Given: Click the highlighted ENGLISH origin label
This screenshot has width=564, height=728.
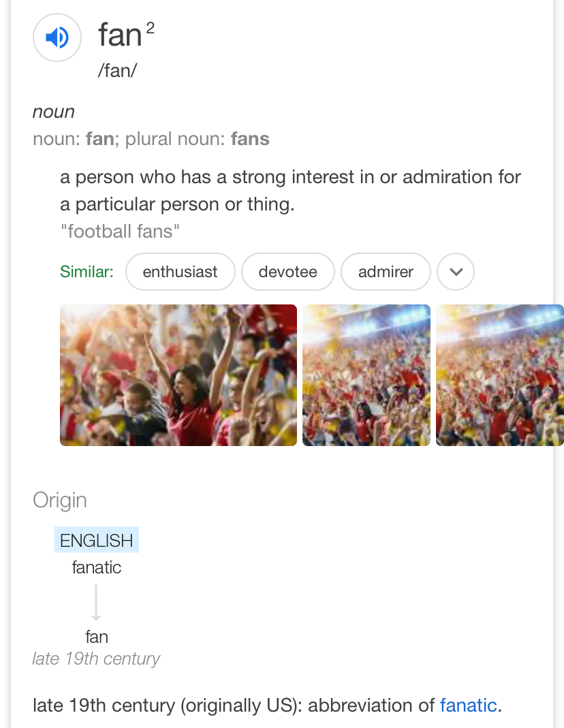Looking at the screenshot, I should (96, 540).
